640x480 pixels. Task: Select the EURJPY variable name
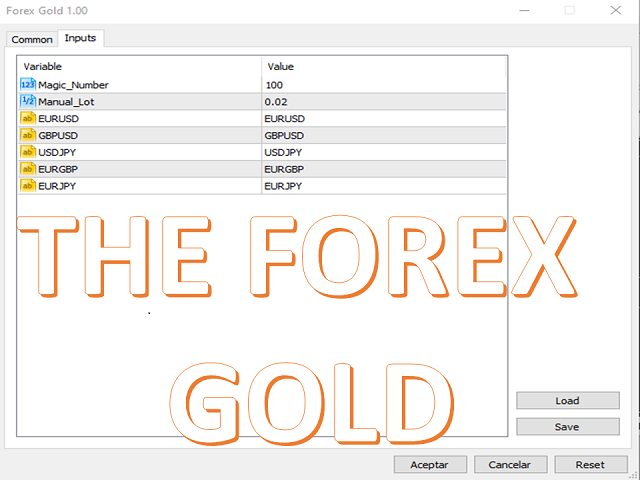[57, 186]
